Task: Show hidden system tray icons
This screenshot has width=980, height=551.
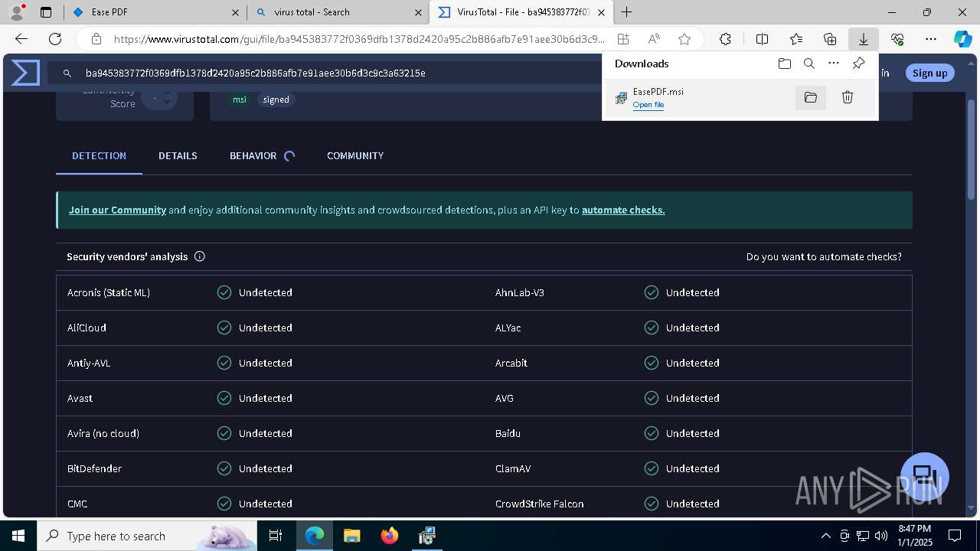Action: pos(825,536)
